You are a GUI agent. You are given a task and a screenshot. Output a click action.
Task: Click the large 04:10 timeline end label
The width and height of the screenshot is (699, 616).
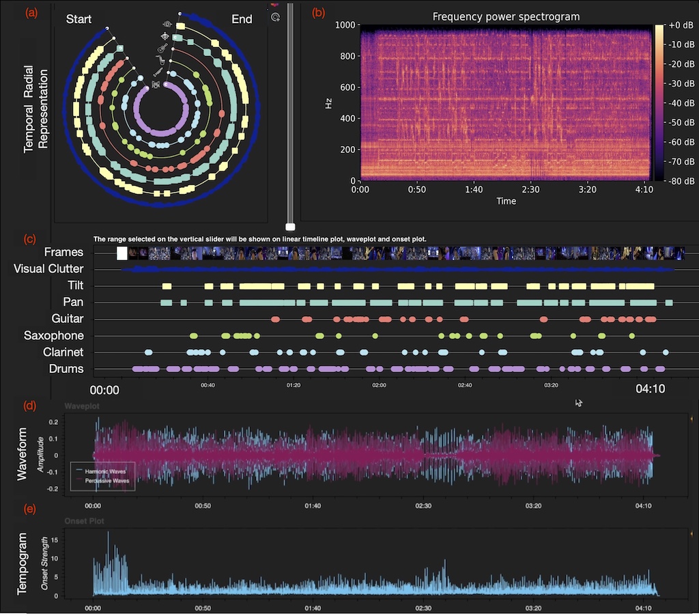click(650, 389)
